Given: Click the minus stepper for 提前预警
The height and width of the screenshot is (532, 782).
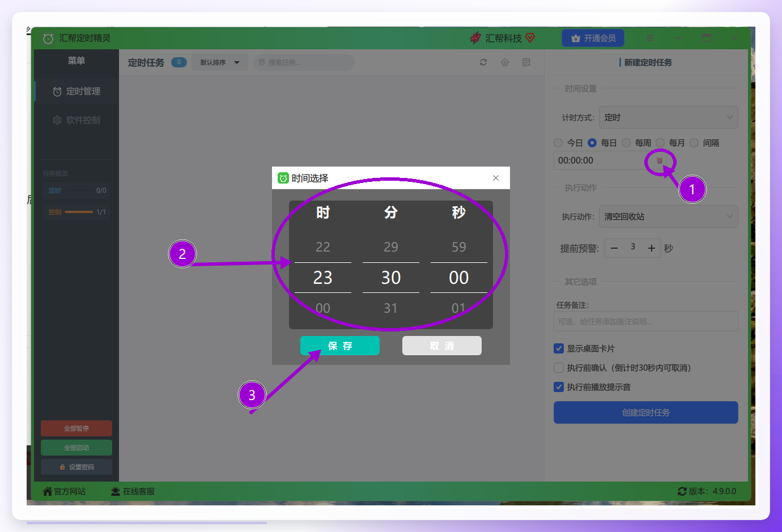Looking at the screenshot, I should click(614, 248).
